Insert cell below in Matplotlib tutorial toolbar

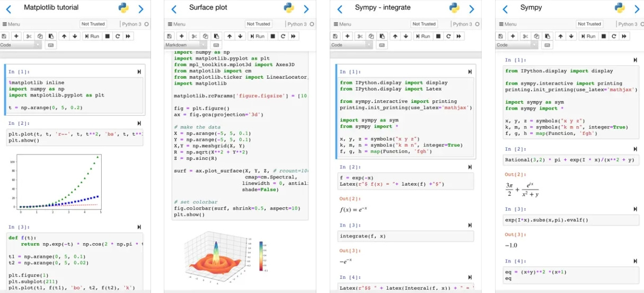click(16, 36)
